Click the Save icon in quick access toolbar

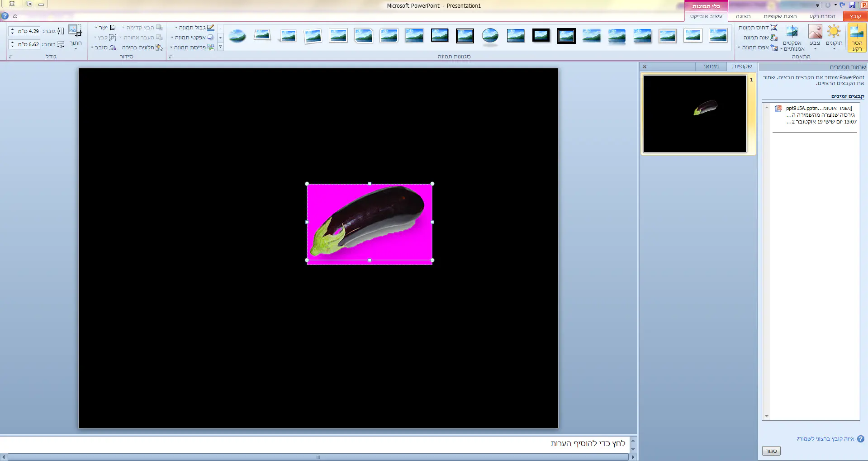(x=852, y=5)
